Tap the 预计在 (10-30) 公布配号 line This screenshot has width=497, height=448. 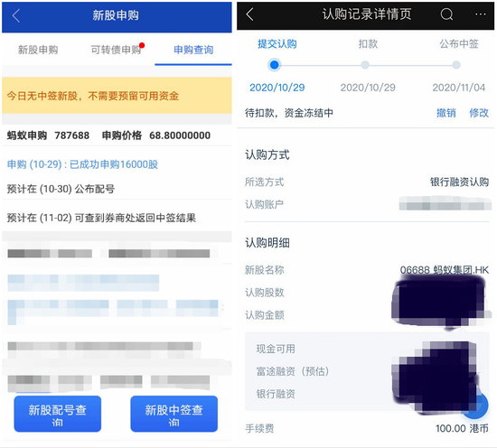(x=61, y=189)
